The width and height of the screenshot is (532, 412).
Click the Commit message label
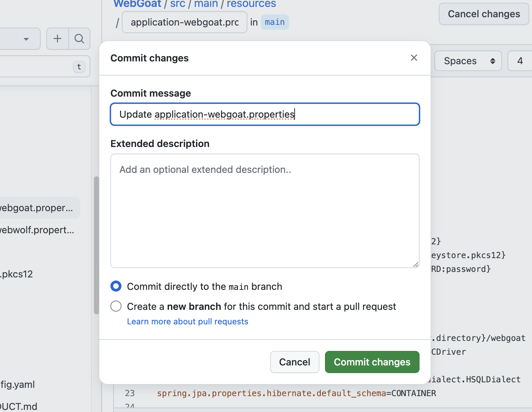(150, 93)
